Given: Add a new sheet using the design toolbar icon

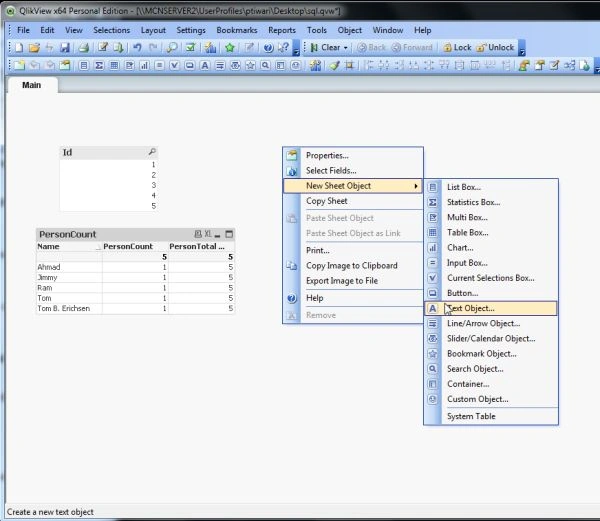Looking at the screenshot, I should click(x=19, y=65).
